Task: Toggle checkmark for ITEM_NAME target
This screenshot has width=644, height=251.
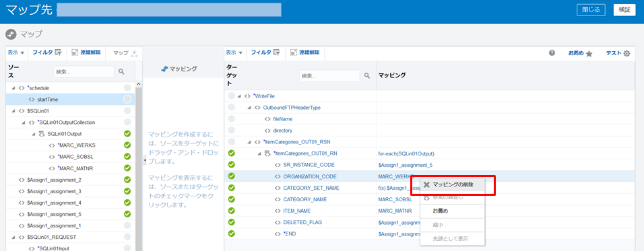Action: click(x=231, y=211)
